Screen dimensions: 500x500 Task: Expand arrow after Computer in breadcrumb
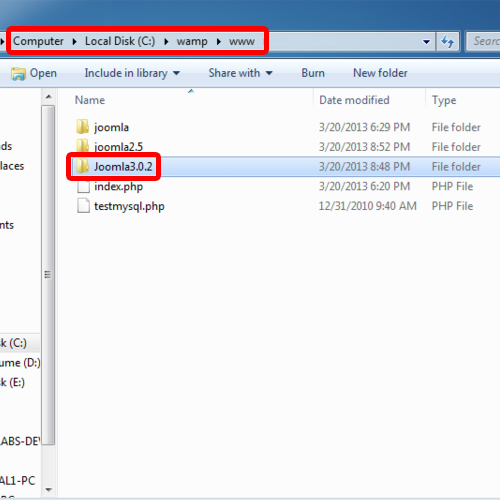click(x=74, y=42)
